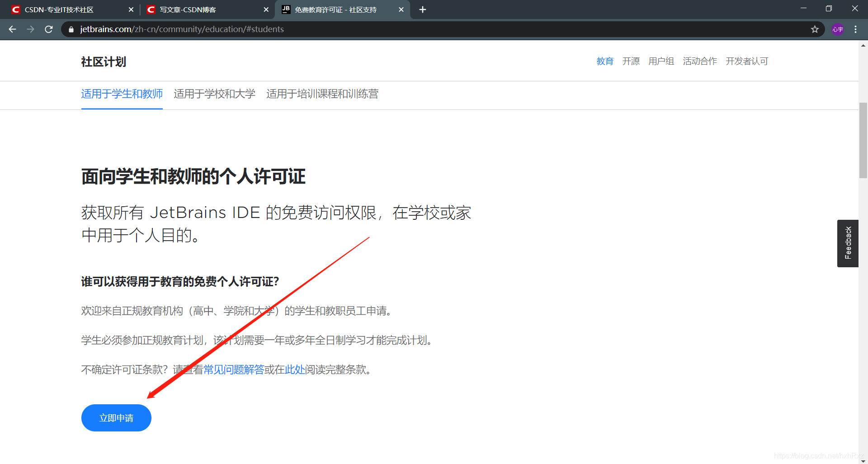Click the browser forward arrow

pos(30,29)
